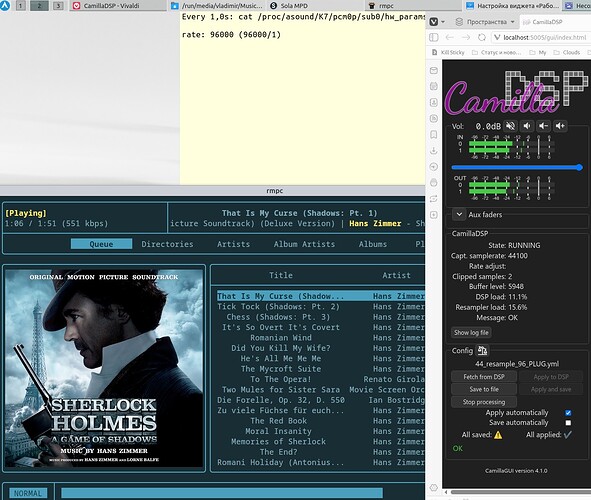Open the My bookmark folder
This screenshot has height=500, width=591.
point(538,52)
